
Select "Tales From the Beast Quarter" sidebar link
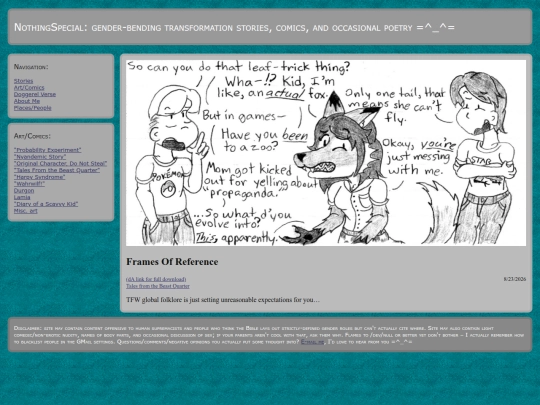(57, 170)
